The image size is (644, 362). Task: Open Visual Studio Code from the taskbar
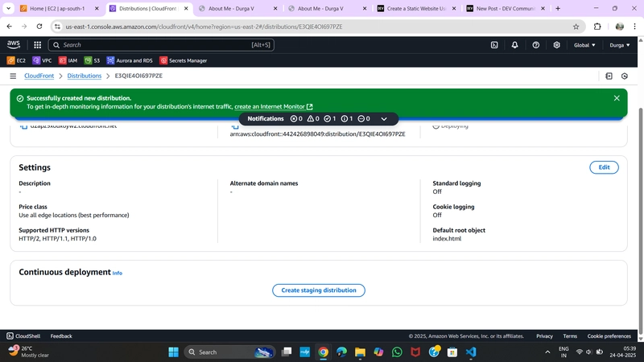(471, 352)
